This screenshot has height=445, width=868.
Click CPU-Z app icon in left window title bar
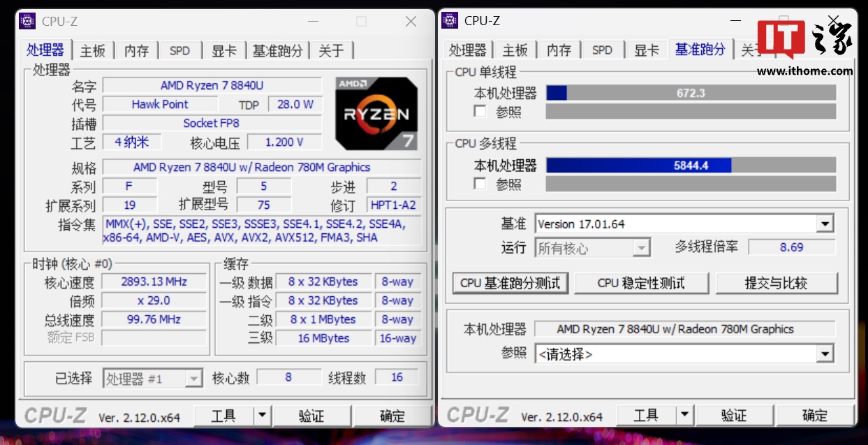pyautogui.click(x=27, y=21)
